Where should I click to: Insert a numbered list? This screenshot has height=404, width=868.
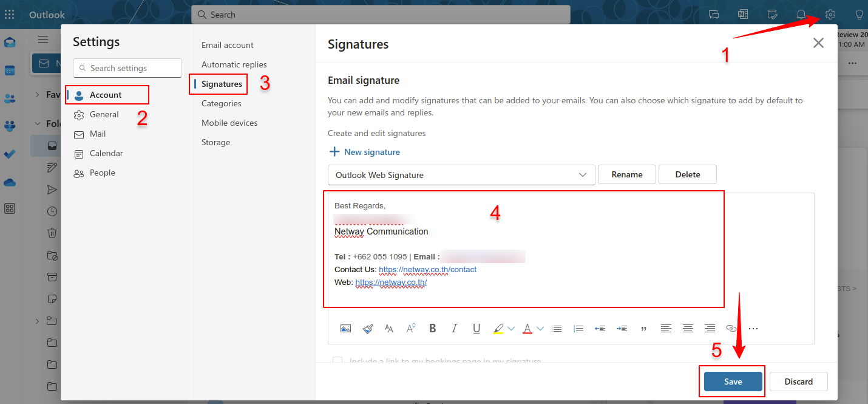578,329
